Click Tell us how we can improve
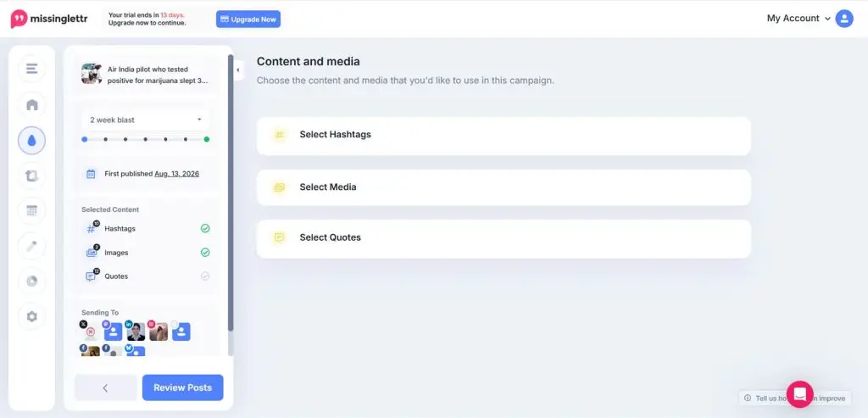The image size is (868, 418). tap(794, 398)
